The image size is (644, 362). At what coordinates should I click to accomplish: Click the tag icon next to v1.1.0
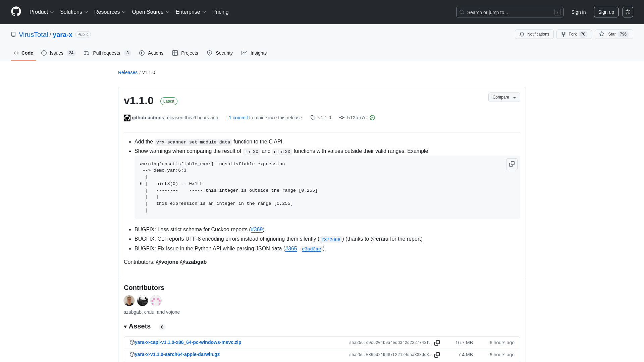coord(313,118)
